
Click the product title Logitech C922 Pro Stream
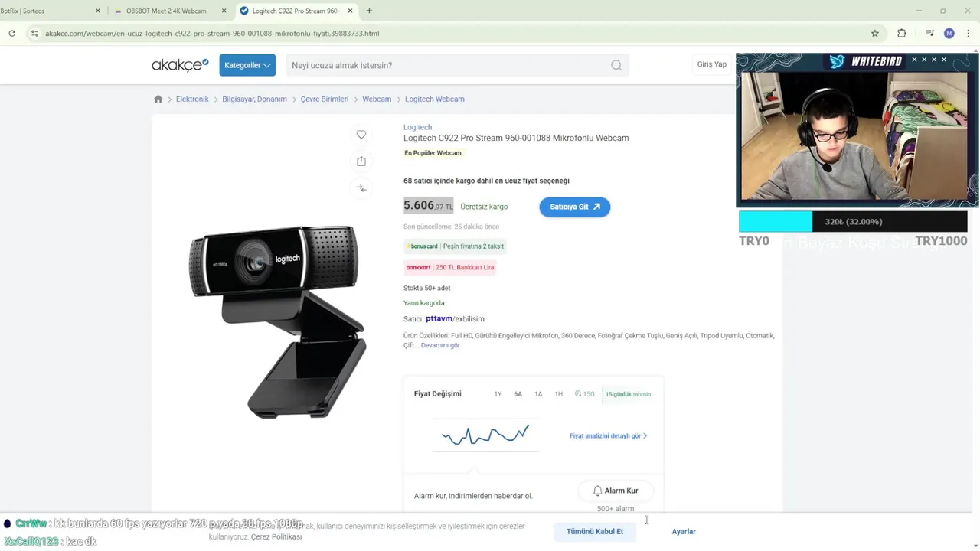coord(516,138)
